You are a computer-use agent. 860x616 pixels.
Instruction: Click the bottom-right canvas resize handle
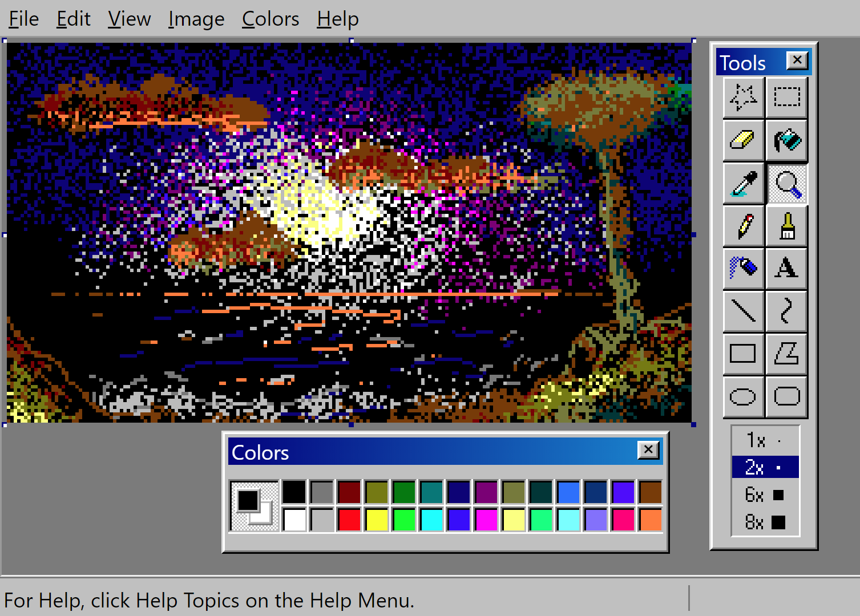(x=693, y=424)
